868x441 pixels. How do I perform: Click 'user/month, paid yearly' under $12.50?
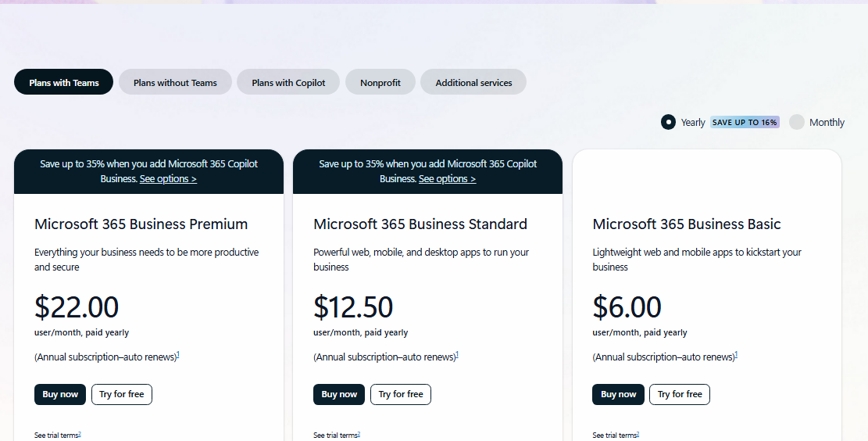coord(360,332)
